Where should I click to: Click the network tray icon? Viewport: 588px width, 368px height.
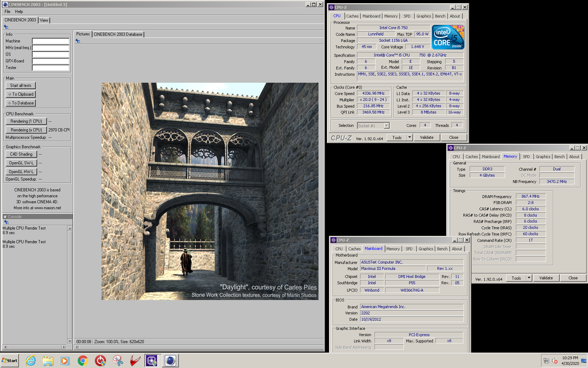546,361
